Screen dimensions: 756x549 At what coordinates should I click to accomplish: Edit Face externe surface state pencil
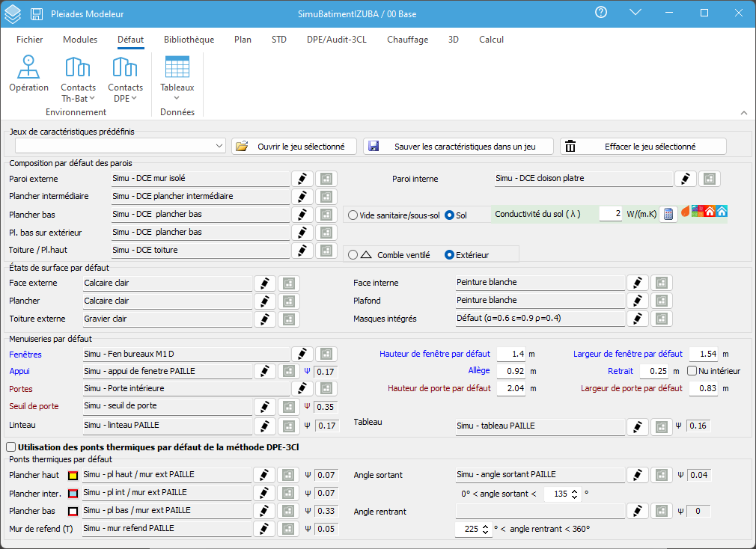(x=265, y=283)
